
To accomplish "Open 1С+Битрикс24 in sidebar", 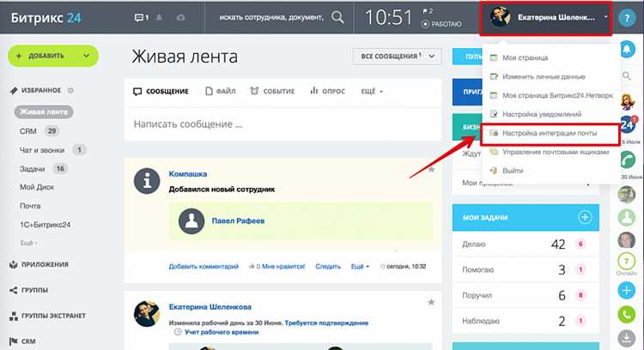I will (x=46, y=225).
